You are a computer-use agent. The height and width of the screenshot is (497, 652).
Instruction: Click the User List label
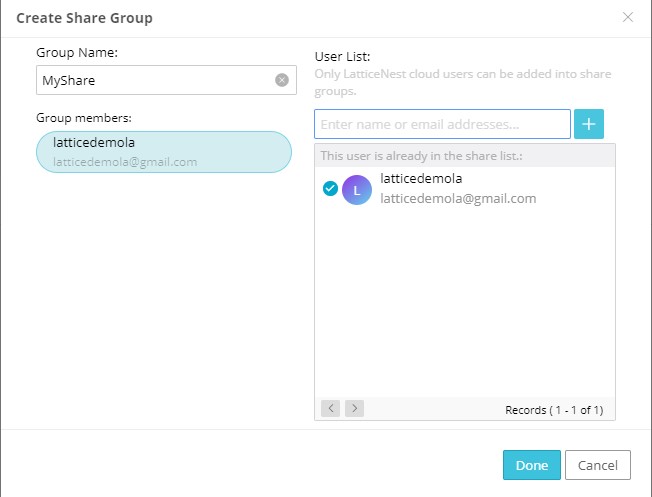pos(342,57)
